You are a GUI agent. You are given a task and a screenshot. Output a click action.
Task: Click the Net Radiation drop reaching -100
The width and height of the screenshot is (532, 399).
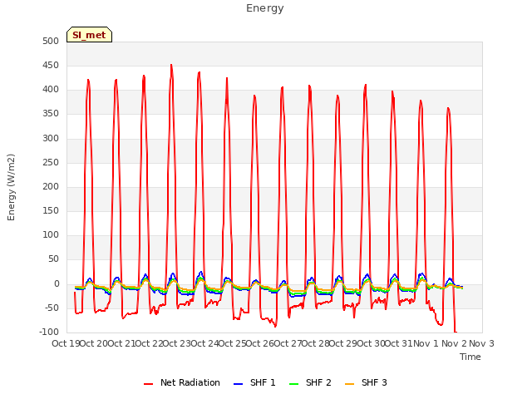tap(456, 332)
